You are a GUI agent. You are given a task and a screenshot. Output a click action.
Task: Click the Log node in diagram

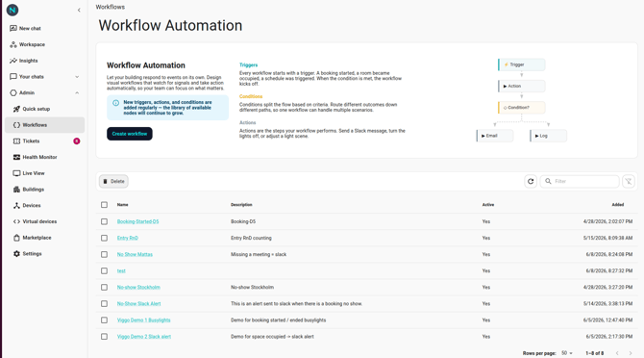(x=548, y=136)
